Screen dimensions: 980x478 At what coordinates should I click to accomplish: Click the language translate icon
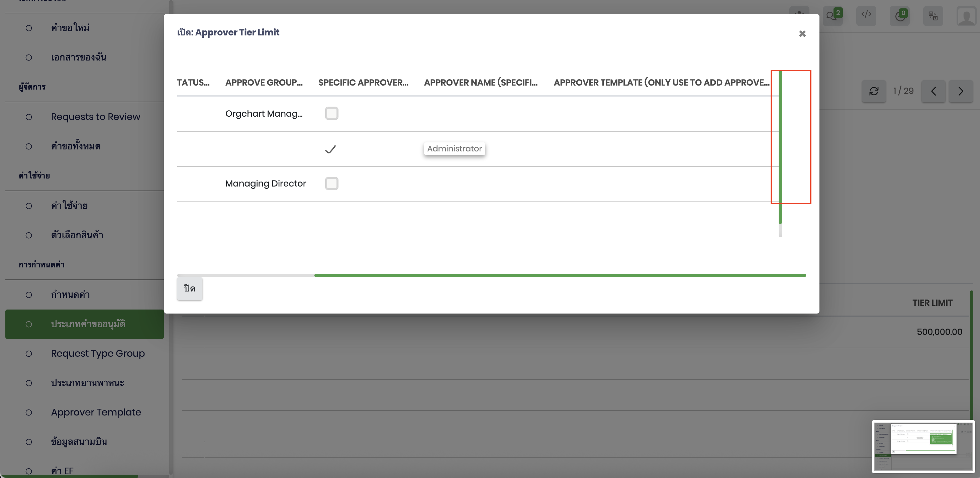coord(933,16)
